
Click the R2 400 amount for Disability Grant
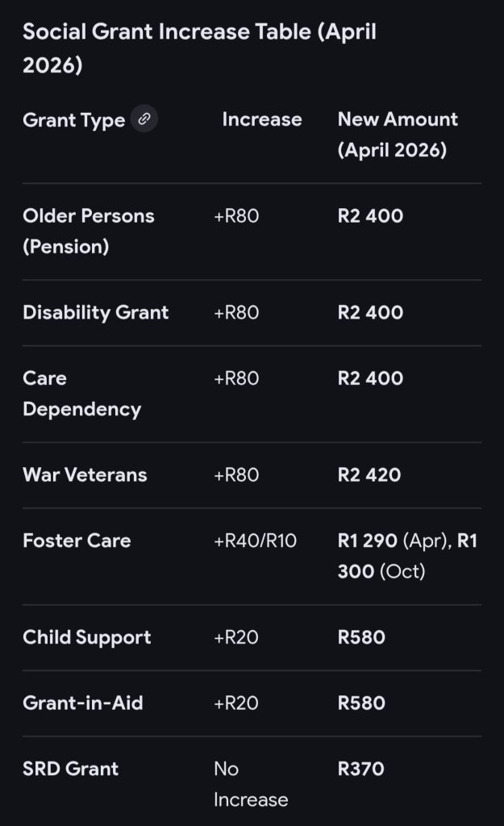tap(370, 312)
